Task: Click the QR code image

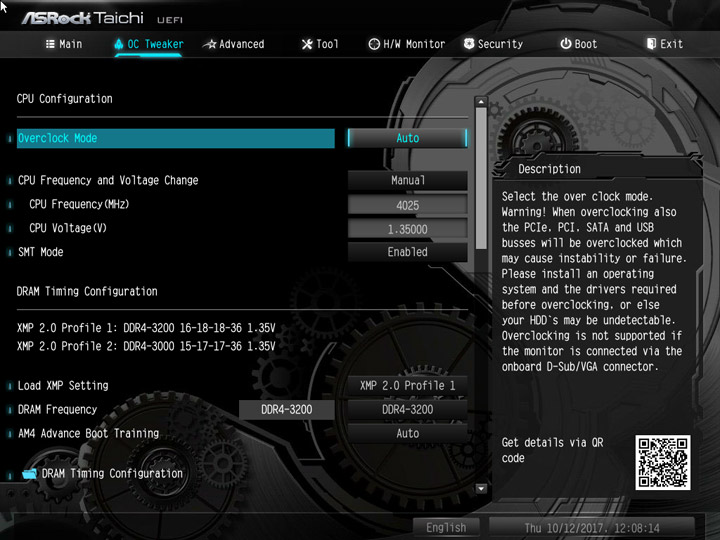Action: click(x=663, y=462)
